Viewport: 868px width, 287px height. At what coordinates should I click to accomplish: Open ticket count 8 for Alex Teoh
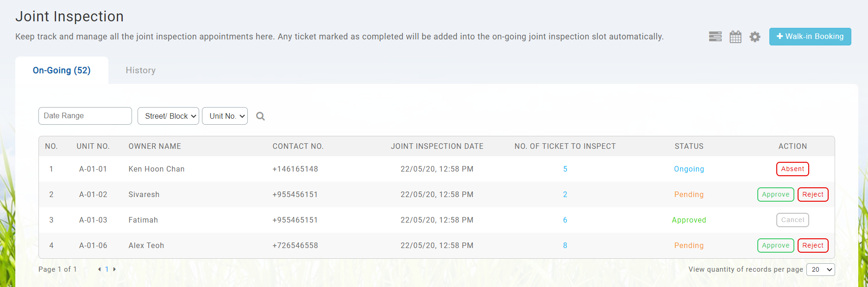[x=565, y=246]
